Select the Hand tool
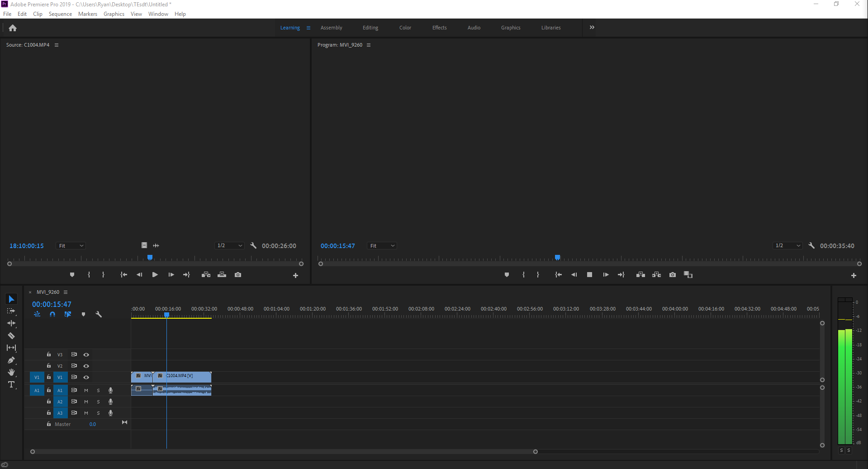This screenshot has height=469, width=868. (x=11, y=372)
